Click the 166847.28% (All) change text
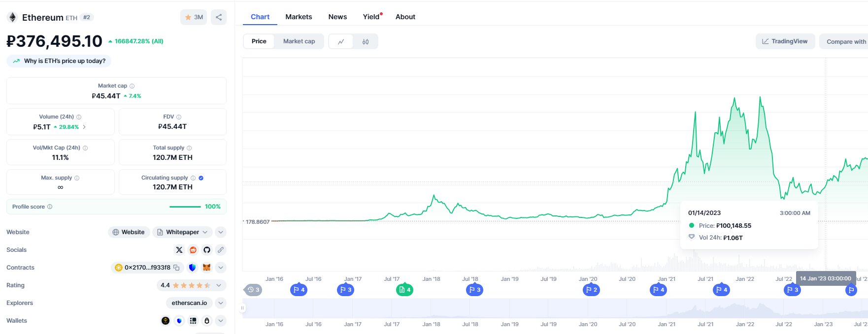The width and height of the screenshot is (868, 334). pyautogui.click(x=136, y=41)
